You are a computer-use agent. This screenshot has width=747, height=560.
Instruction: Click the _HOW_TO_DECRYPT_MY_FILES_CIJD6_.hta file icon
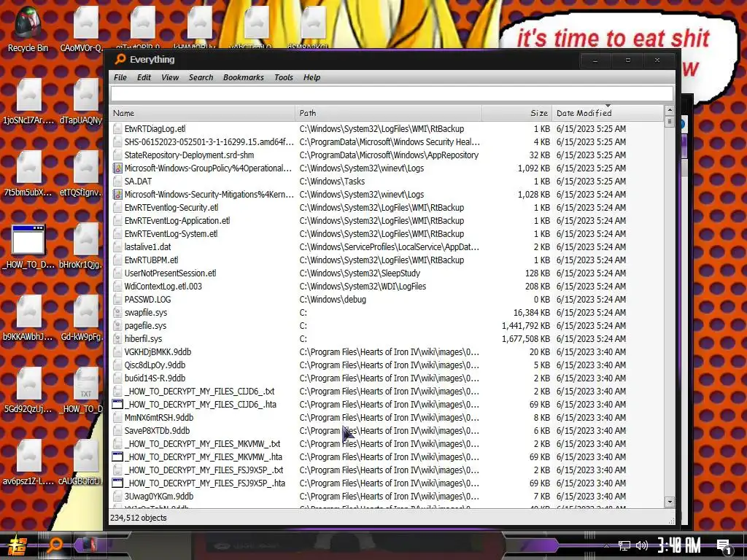coord(117,404)
